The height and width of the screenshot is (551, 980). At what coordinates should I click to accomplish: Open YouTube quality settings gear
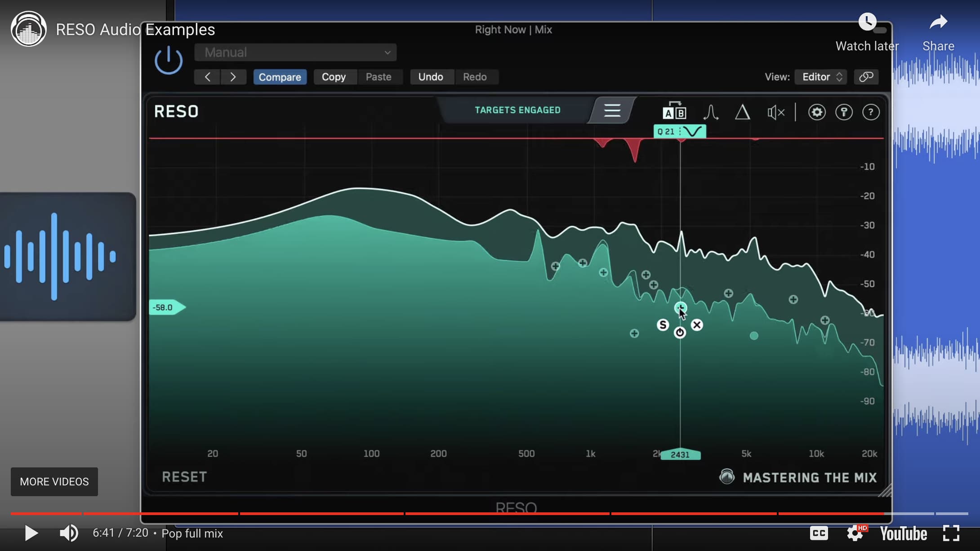click(856, 533)
